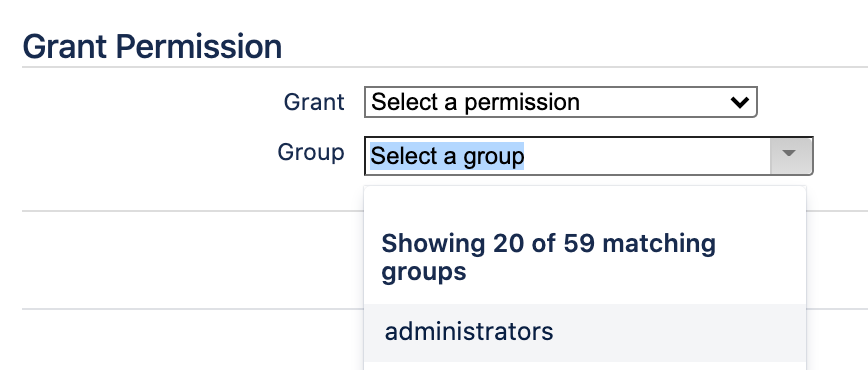This screenshot has height=370, width=868.
Task: Choose "administrators" from the group suggestions
Action: tap(585, 332)
